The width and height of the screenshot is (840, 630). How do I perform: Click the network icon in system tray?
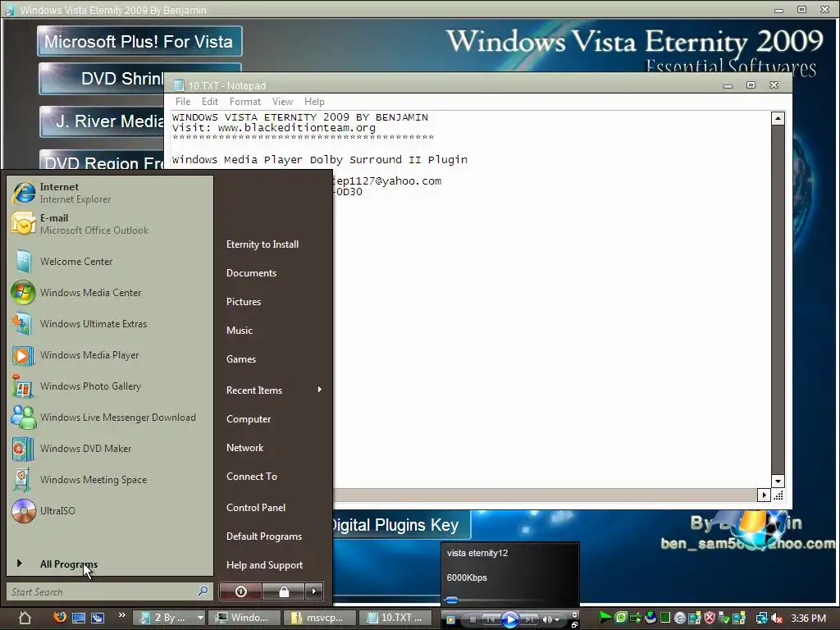tap(760, 619)
